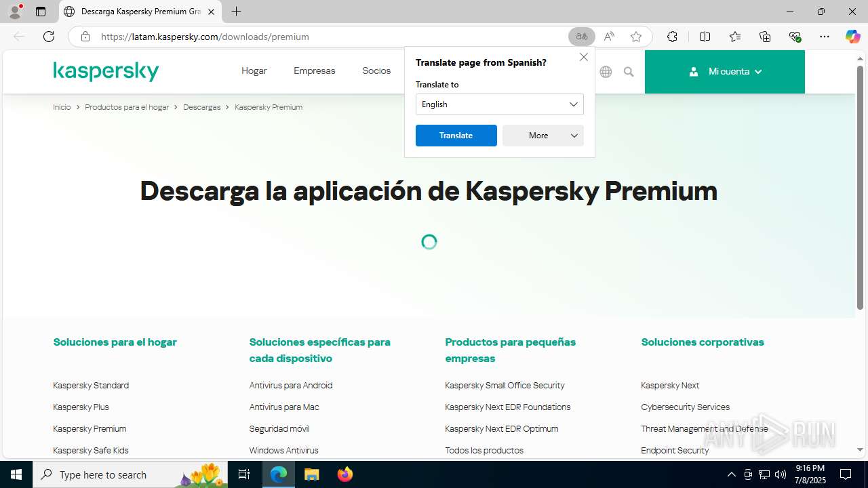Launch Firefox from taskbar

pyautogui.click(x=344, y=474)
